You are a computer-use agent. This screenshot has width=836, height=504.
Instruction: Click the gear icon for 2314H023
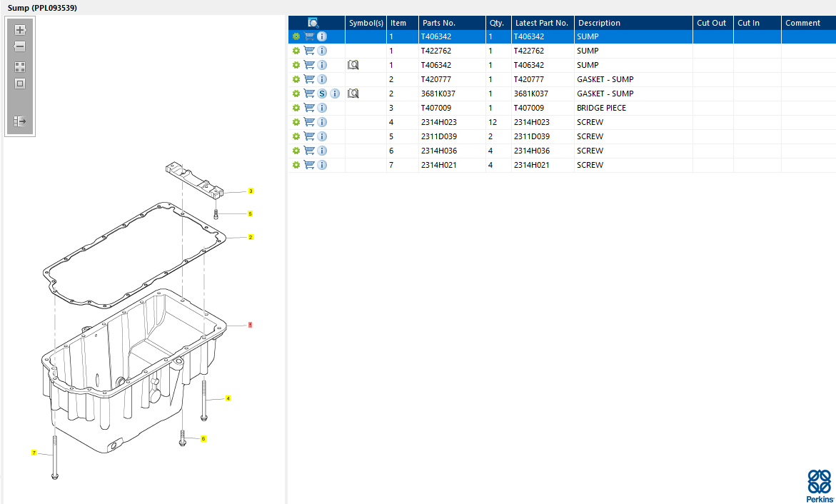296,122
